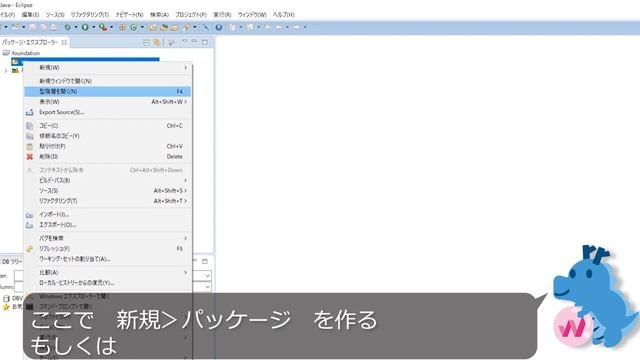Click the yellow star favorites icon
The width and height of the screenshot is (640, 360).
pos(6,307)
